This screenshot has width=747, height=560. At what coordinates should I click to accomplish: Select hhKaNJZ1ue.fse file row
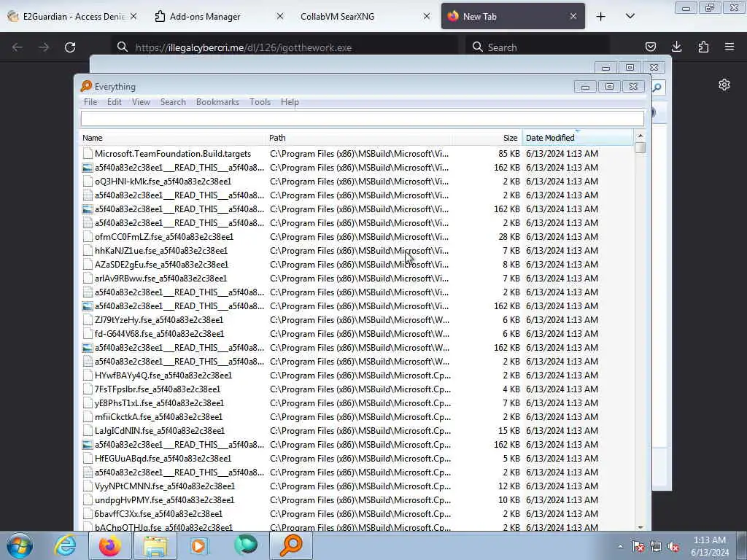click(357, 251)
